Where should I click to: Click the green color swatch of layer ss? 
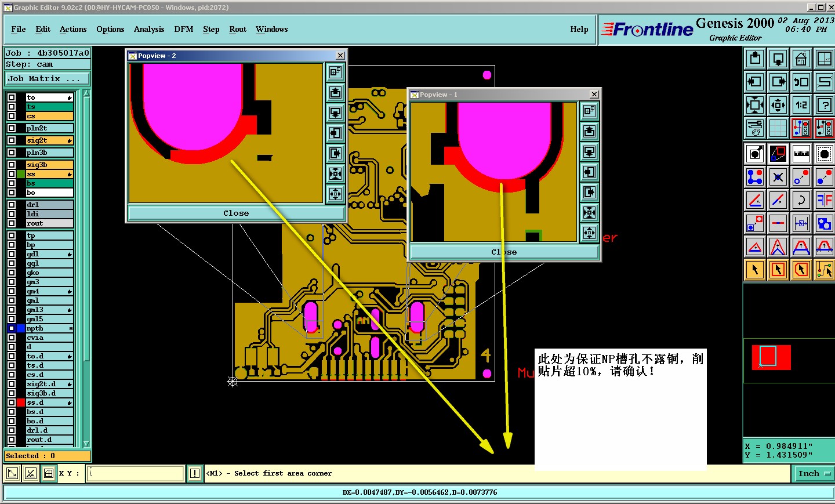pyautogui.click(x=21, y=174)
